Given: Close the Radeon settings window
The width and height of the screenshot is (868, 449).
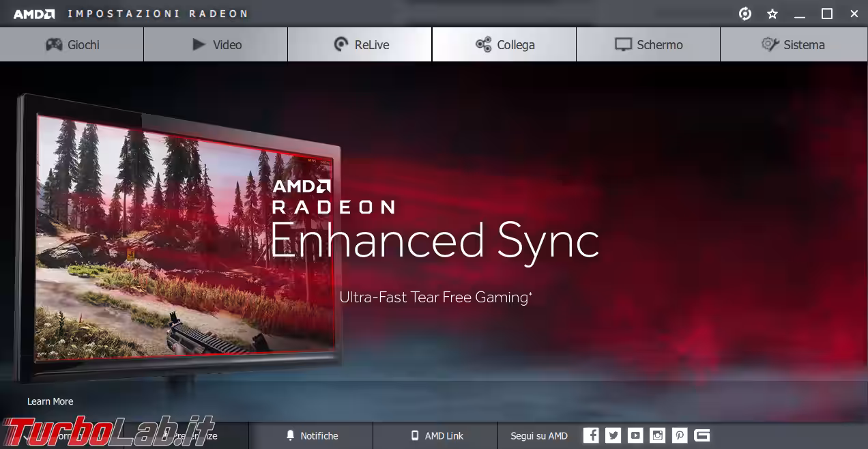Looking at the screenshot, I should (854, 14).
